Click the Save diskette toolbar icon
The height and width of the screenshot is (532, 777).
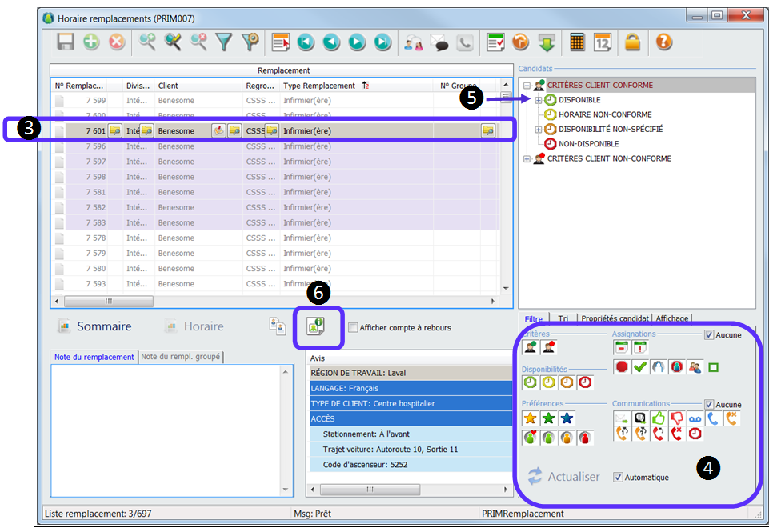click(x=66, y=42)
